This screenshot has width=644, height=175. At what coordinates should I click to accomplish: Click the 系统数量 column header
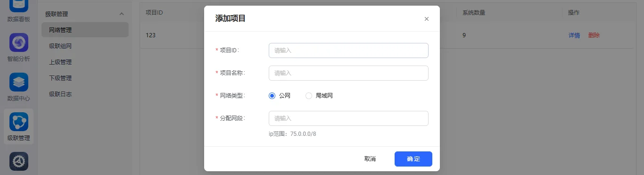point(473,13)
